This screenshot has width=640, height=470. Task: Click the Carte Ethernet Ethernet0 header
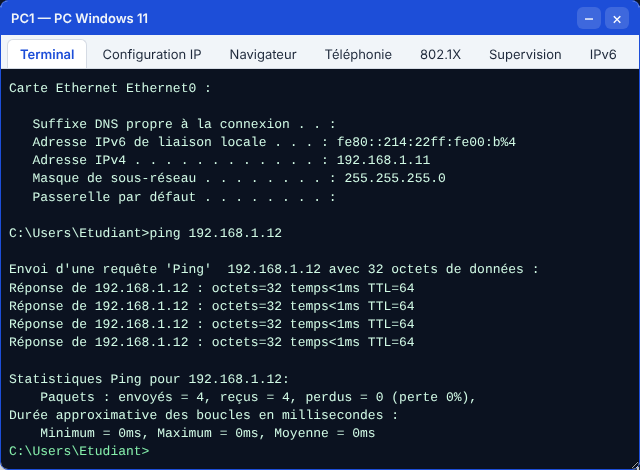coord(110,88)
